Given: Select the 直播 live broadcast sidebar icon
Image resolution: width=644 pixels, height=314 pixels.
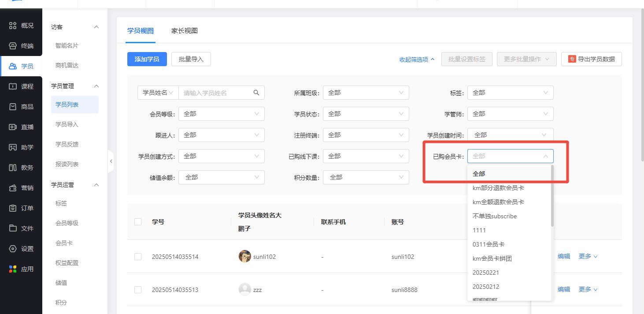Looking at the screenshot, I should 13,127.
